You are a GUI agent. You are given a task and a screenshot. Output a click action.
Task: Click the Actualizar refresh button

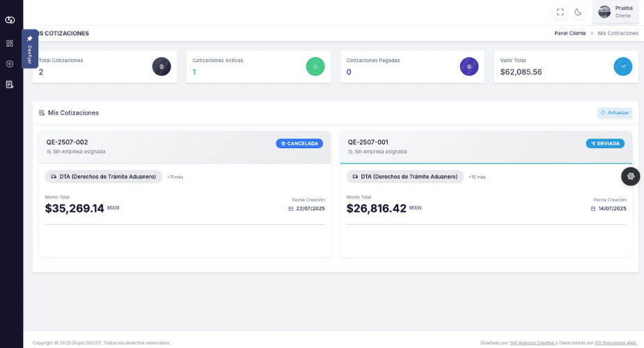(615, 113)
